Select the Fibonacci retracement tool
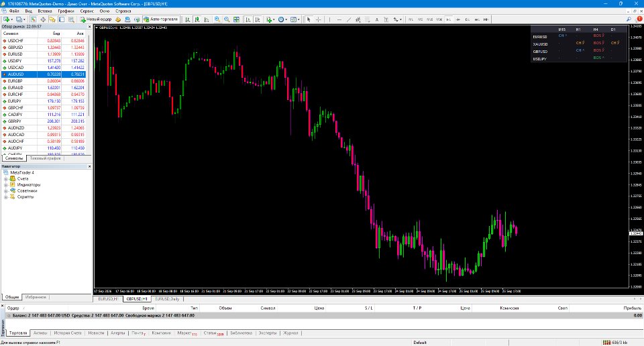This screenshot has width=644, height=346. click(x=367, y=19)
